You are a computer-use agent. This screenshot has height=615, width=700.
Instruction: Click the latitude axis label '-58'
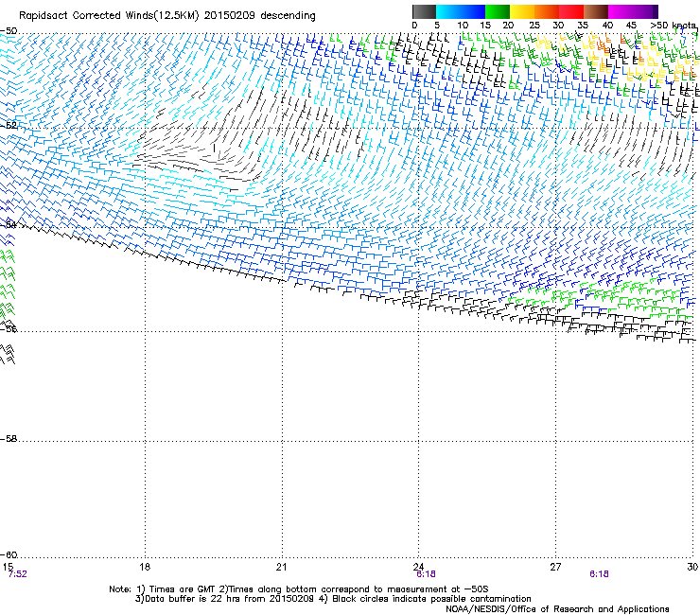click(x=9, y=439)
